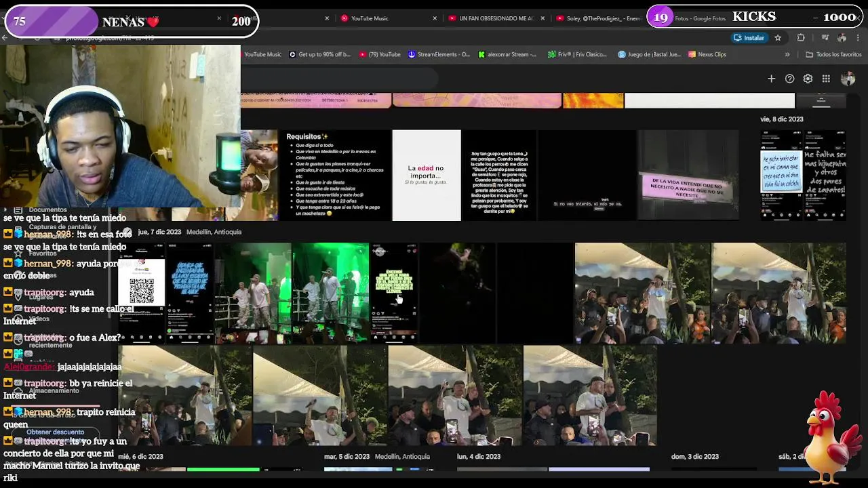Switch to Fotos - Google Fotos tab

[x=698, y=18]
